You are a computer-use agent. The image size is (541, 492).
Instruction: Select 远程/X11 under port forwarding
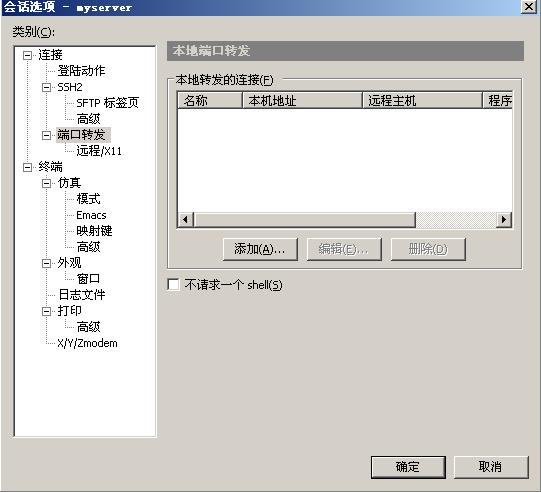click(99, 151)
